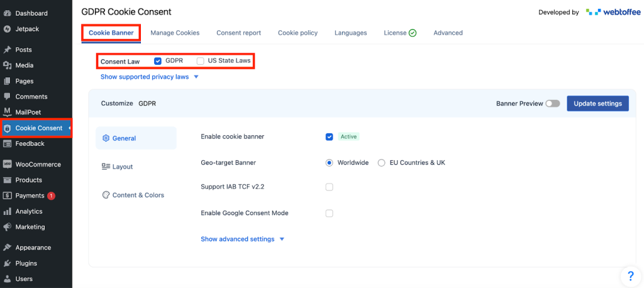Screen dimensions: 644x288
Task: Enable the US State Laws checkbox
Action: point(201,61)
